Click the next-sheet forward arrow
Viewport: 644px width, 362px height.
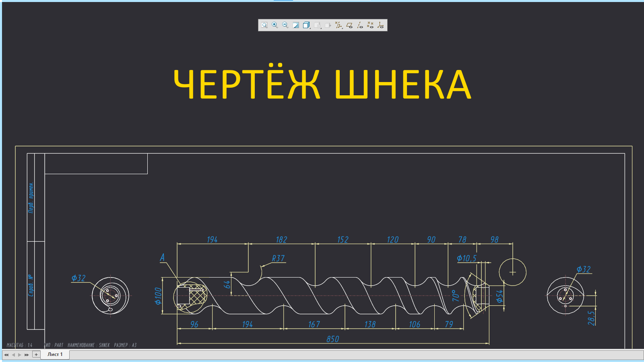[x=19, y=355]
